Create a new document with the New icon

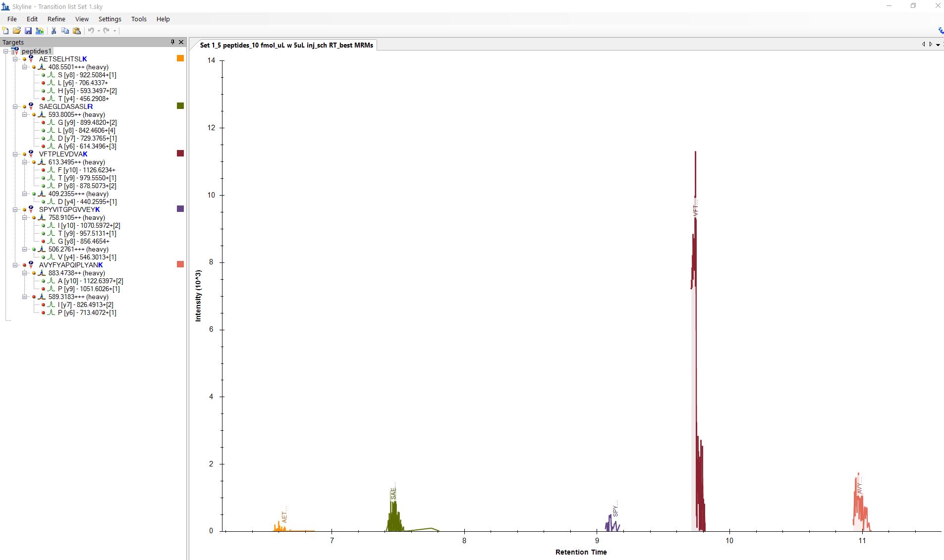click(5, 31)
